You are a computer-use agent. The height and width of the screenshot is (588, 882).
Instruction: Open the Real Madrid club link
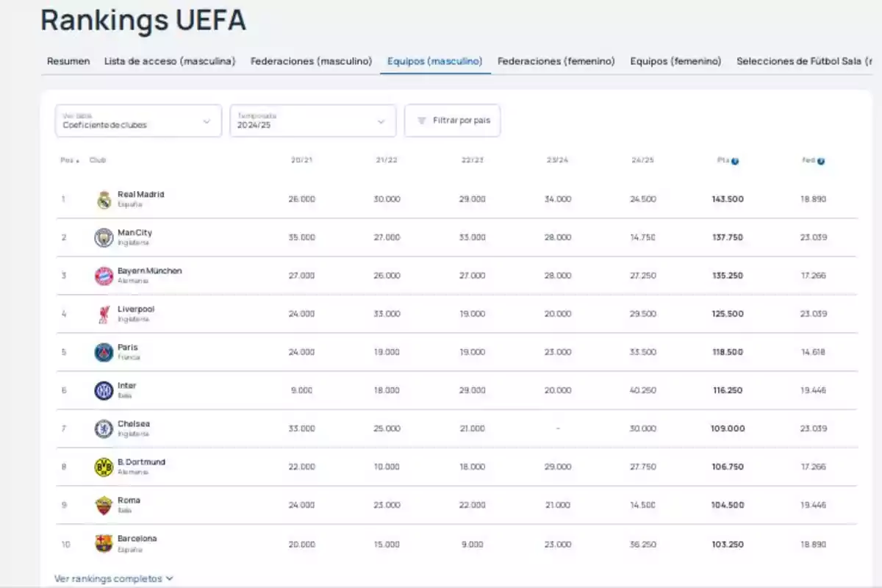141,195
